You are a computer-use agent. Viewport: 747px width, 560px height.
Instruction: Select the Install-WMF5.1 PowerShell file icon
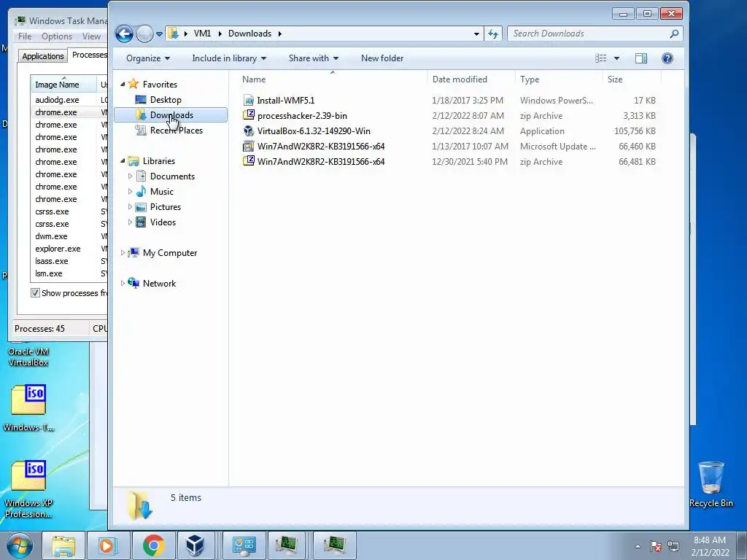click(x=248, y=100)
